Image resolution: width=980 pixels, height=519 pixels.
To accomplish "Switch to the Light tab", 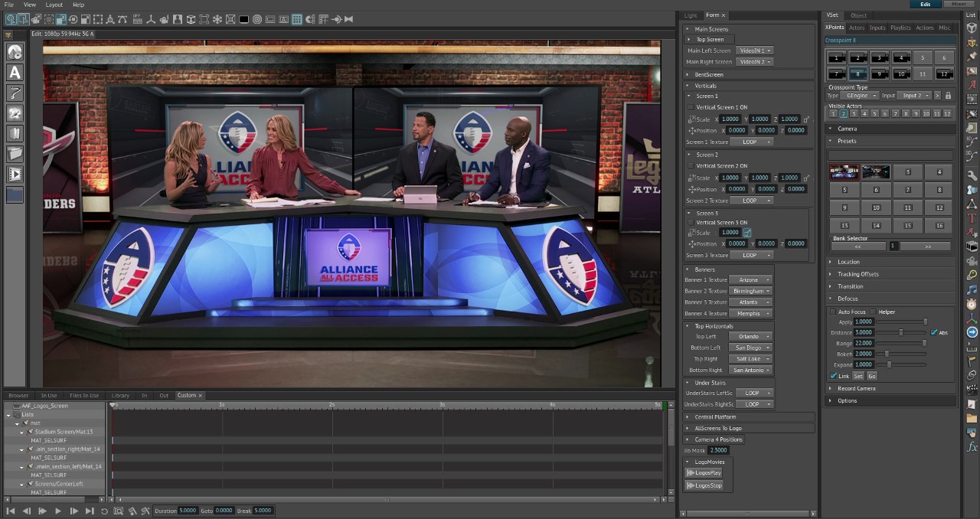I will click(691, 15).
